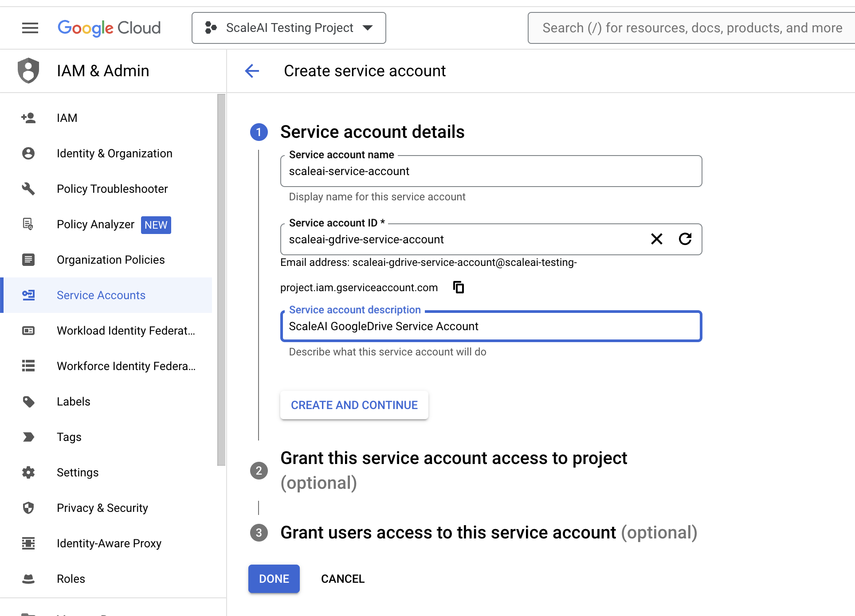Open Policy Troubleshooter
The height and width of the screenshot is (616, 855).
point(112,189)
